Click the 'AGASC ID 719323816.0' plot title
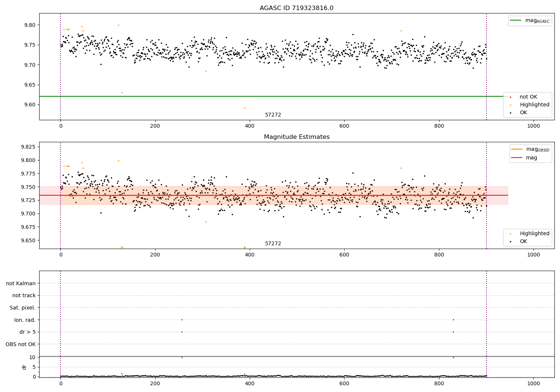Image resolution: width=560 pixels, height=392 pixels. (296, 8)
